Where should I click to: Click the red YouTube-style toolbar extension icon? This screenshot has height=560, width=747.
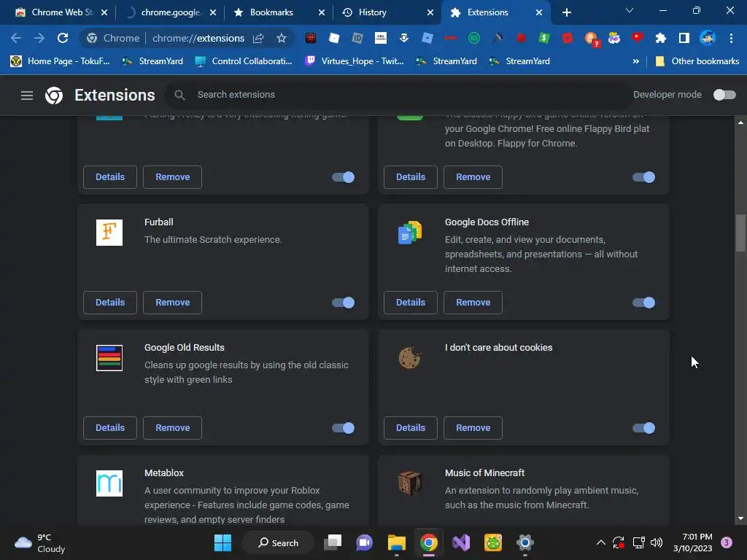pyautogui.click(x=637, y=37)
